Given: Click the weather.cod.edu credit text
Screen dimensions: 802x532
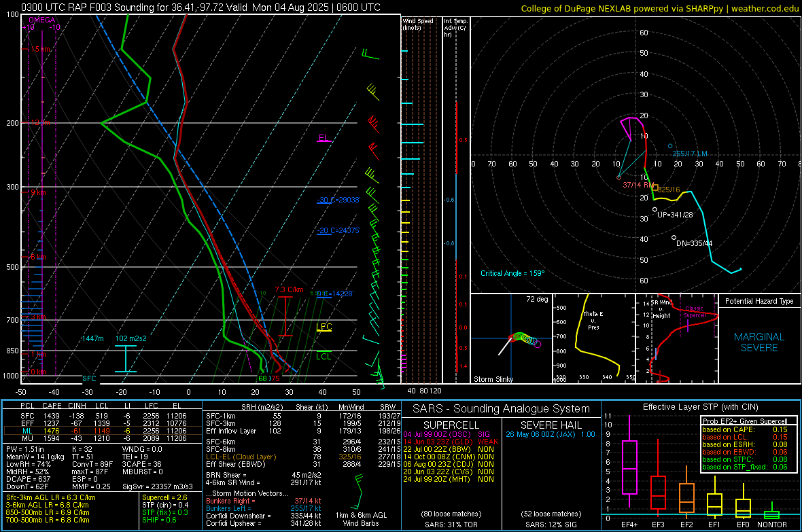Looking at the screenshot, I should coord(765,9).
